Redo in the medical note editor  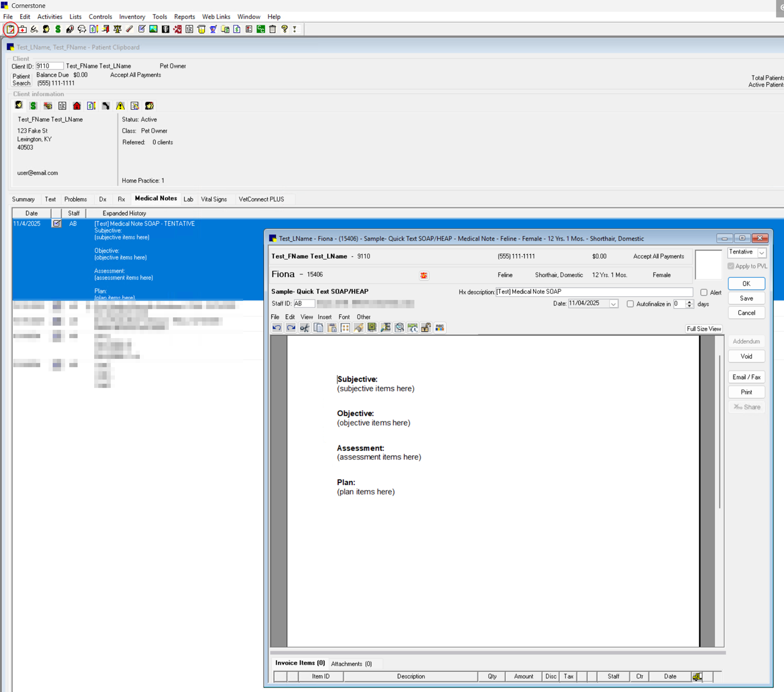pyautogui.click(x=291, y=328)
